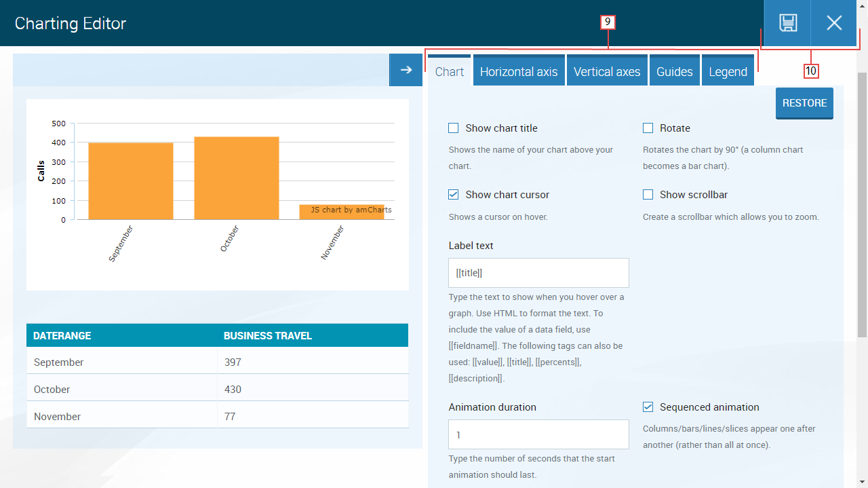Click the right arrow panel toggle
868x488 pixels.
tap(406, 70)
